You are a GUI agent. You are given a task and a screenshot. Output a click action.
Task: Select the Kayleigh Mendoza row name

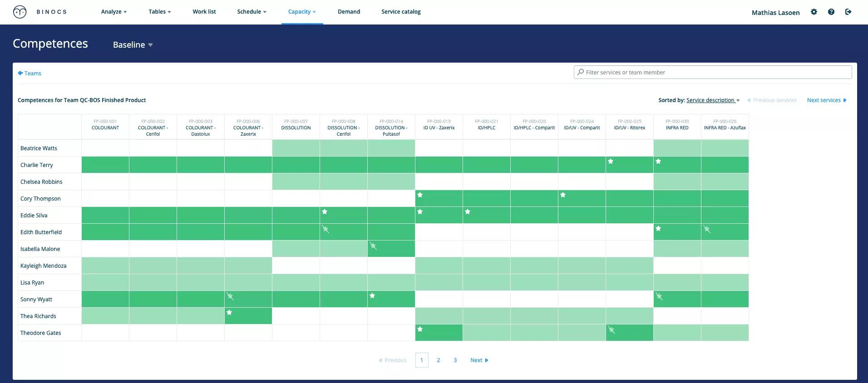(44, 265)
